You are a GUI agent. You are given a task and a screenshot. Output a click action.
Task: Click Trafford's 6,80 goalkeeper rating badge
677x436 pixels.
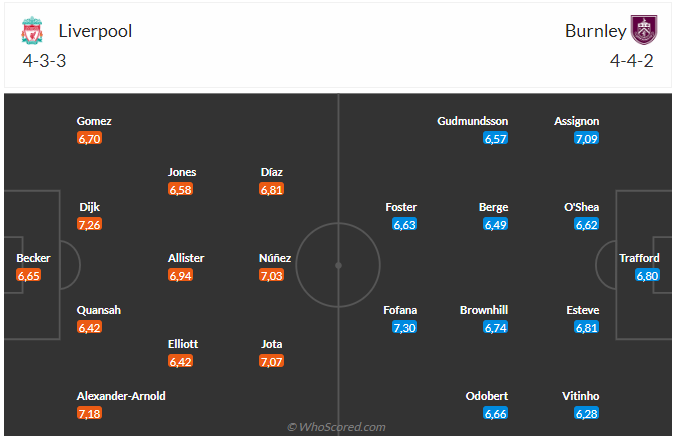pyautogui.click(x=647, y=275)
